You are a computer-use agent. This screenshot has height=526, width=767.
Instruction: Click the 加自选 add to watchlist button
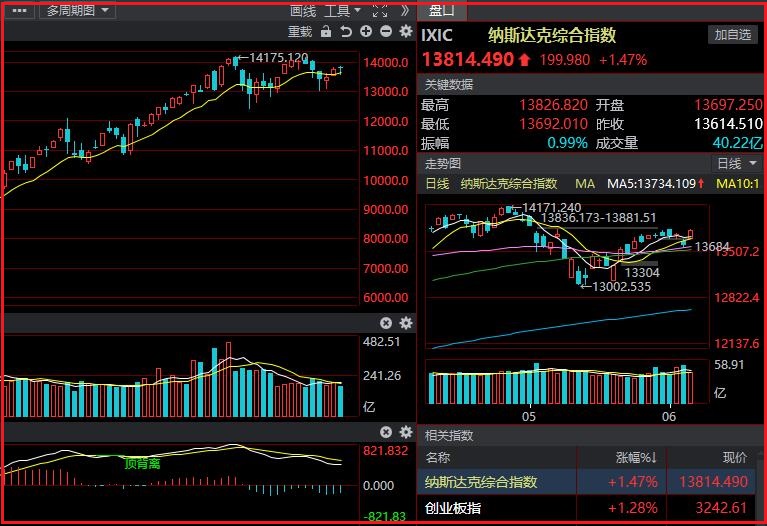[732, 35]
